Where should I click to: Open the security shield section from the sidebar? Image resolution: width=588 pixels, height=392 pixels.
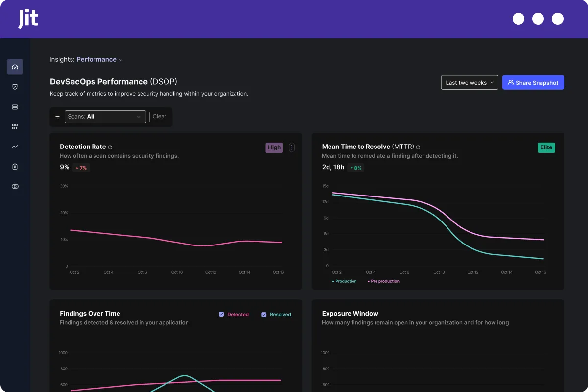pos(15,87)
